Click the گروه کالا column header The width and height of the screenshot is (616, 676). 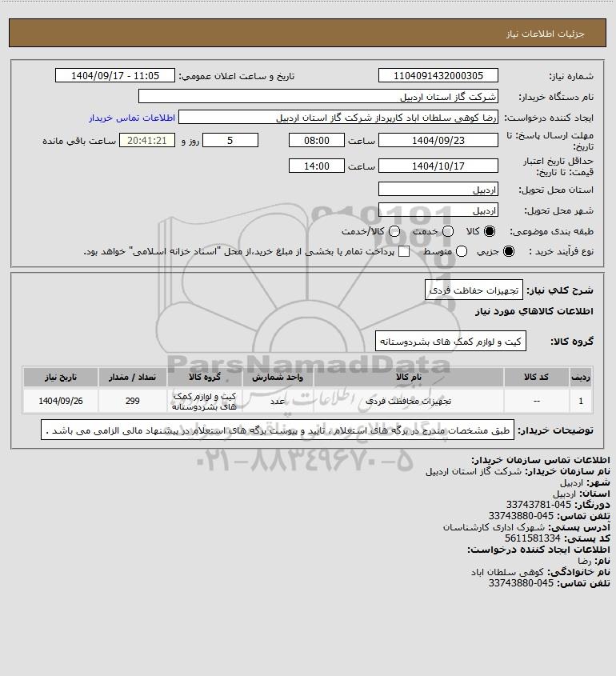(x=204, y=378)
